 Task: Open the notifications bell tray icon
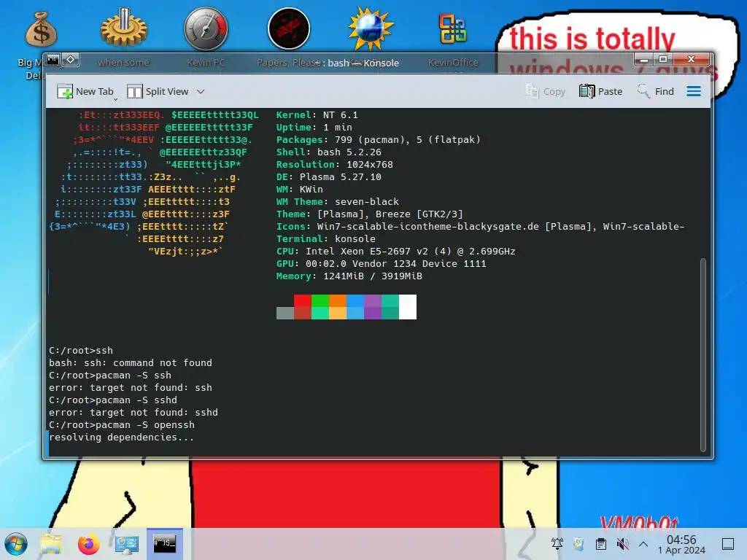pos(557,543)
